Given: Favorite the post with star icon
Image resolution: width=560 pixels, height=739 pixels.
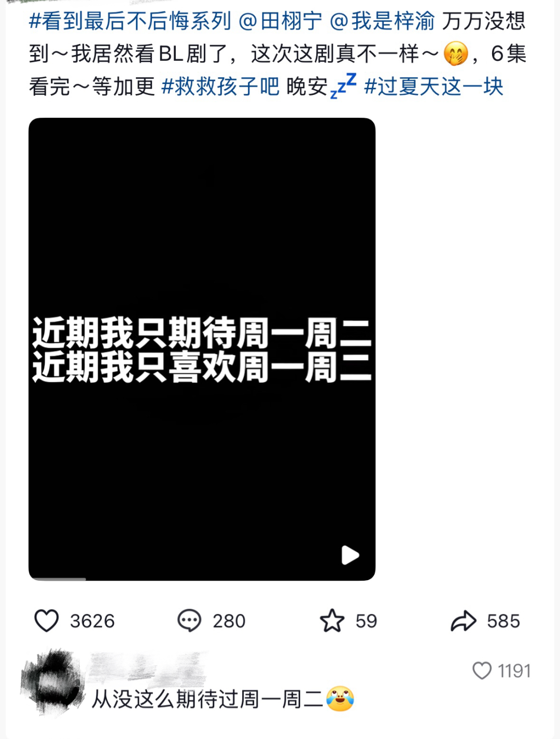Looking at the screenshot, I should coord(332,621).
